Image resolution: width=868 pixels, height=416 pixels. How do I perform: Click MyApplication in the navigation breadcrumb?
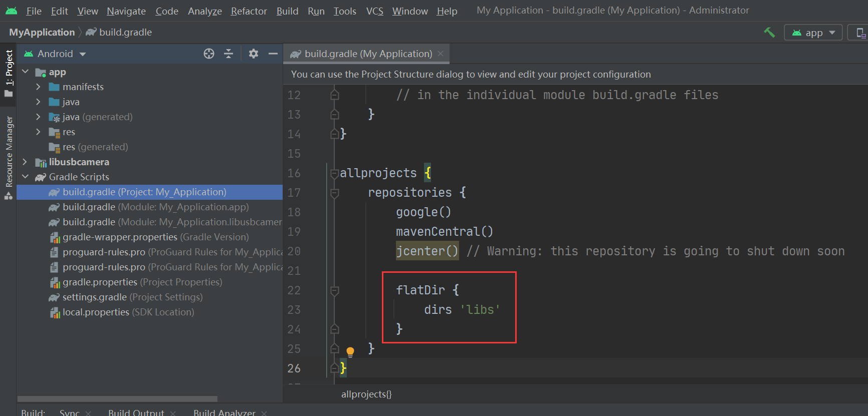click(x=42, y=33)
